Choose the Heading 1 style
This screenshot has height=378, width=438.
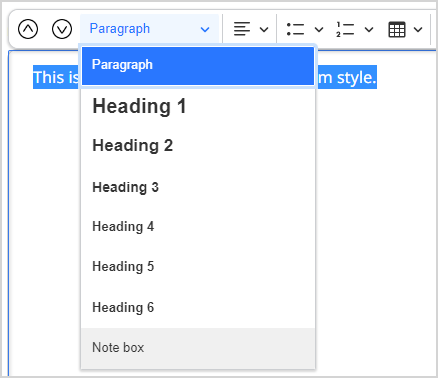click(198, 107)
